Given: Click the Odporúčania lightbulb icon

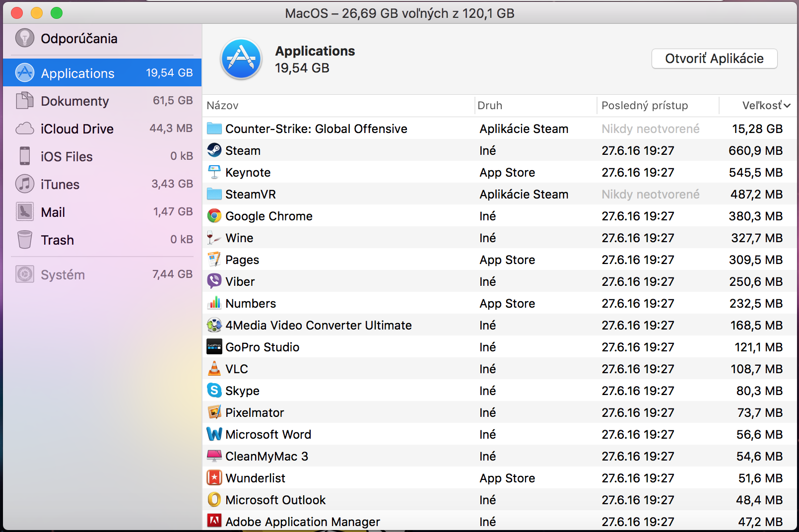Looking at the screenshot, I should (x=24, y=38).
